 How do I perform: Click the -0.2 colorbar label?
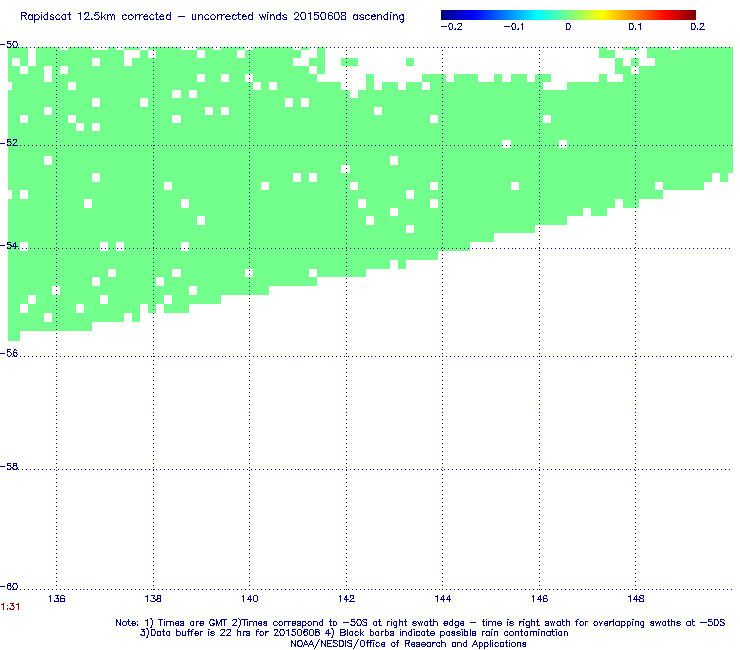pyautogui.click(x=452, y=27)
